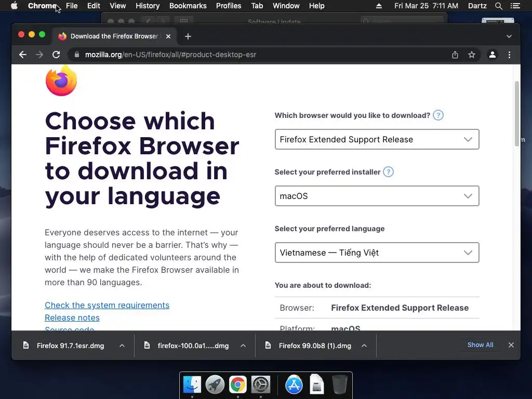Open Chrome's three-dot menu
The image size is (532, 399).
pos(509,55)
